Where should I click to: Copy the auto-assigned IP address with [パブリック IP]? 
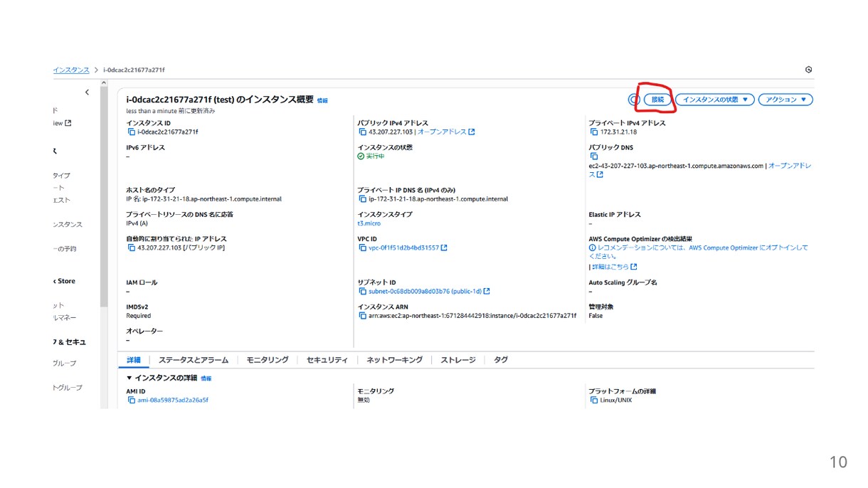131,248
